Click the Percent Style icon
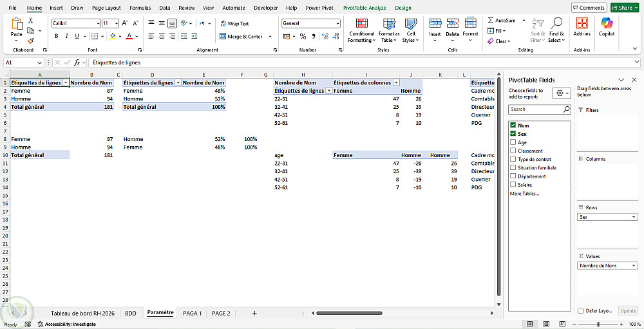The width and height of the screenshot is (644, 329). click(303, 37)
